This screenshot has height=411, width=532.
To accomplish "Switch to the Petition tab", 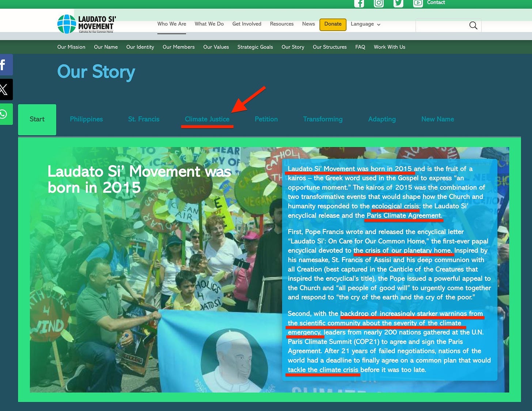I will pos(266,119).
